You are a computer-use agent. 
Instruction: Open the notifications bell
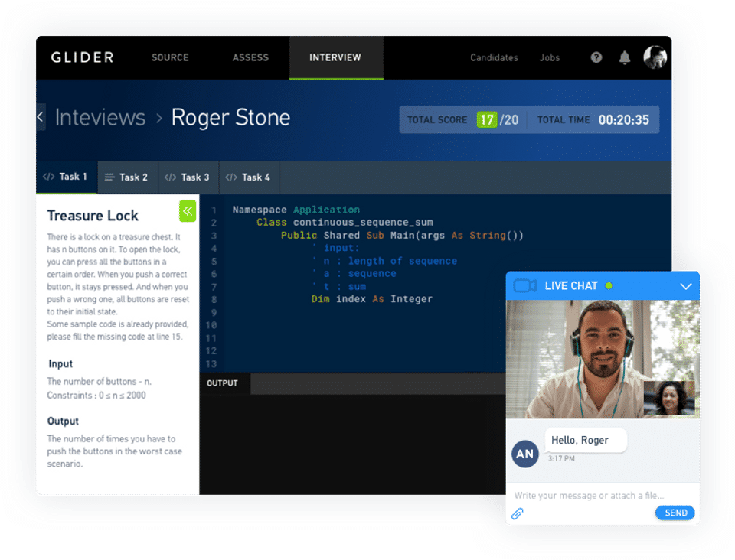coord(625,57)
